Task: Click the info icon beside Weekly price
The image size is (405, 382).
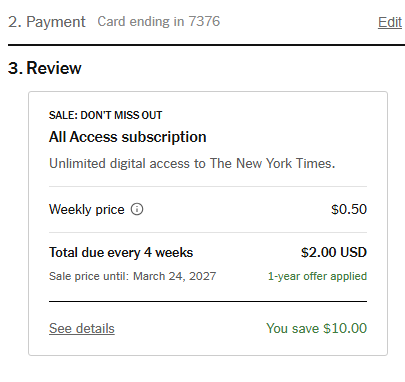Action: click(x=137, y=209)
